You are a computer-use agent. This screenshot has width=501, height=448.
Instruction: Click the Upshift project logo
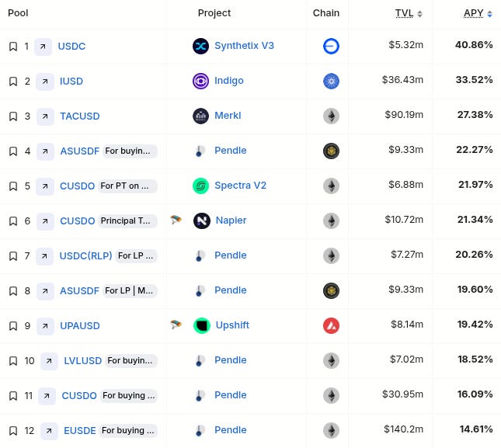tap(202, 325)
